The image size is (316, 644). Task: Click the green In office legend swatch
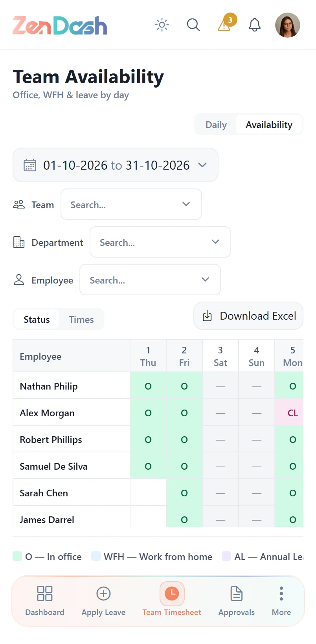click(17, 556)
